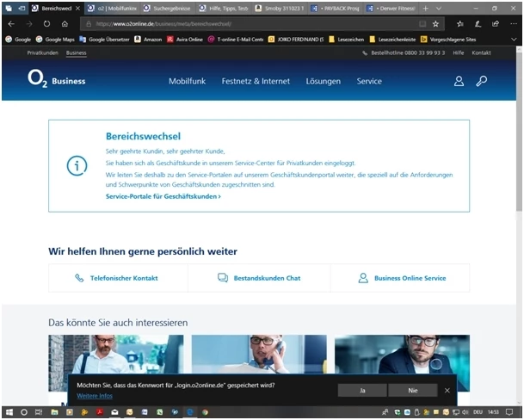Open the Lösungen navigation menu

(x=324, y=81)
